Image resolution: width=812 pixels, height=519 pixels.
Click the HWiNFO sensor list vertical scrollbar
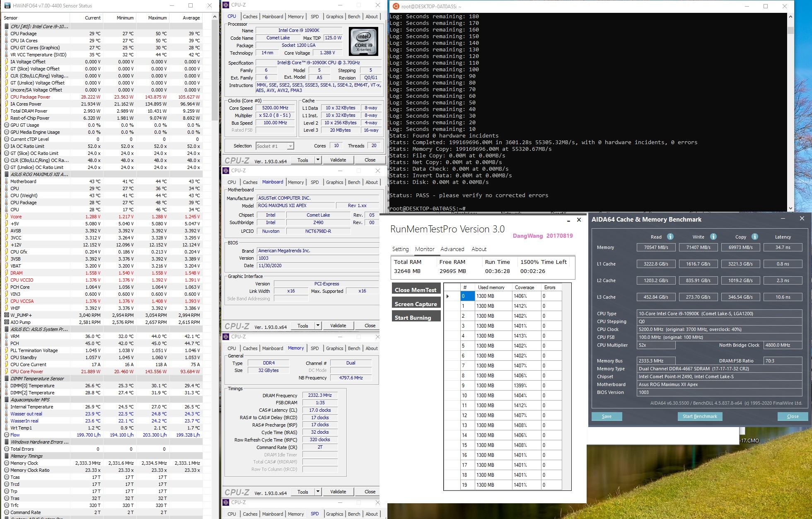(x=214, y=70)
